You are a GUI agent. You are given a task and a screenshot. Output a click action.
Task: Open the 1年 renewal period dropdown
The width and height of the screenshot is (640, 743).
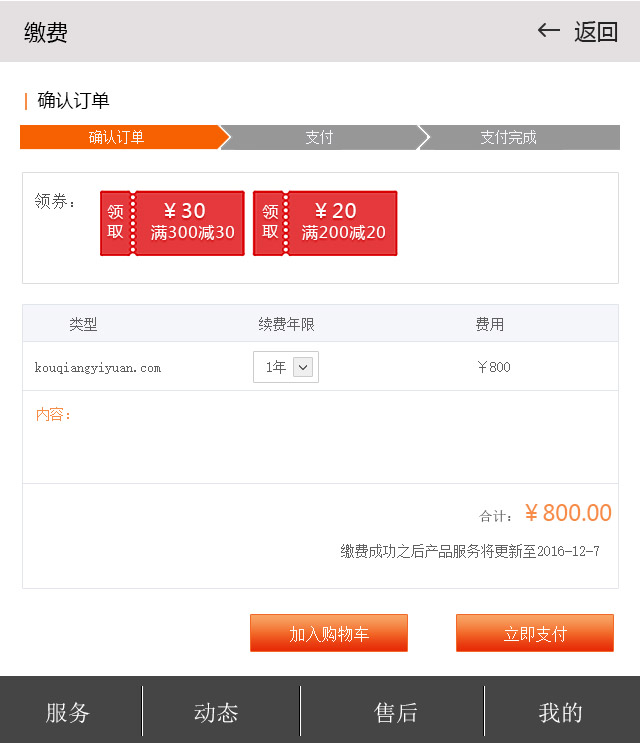click(286, 367)
